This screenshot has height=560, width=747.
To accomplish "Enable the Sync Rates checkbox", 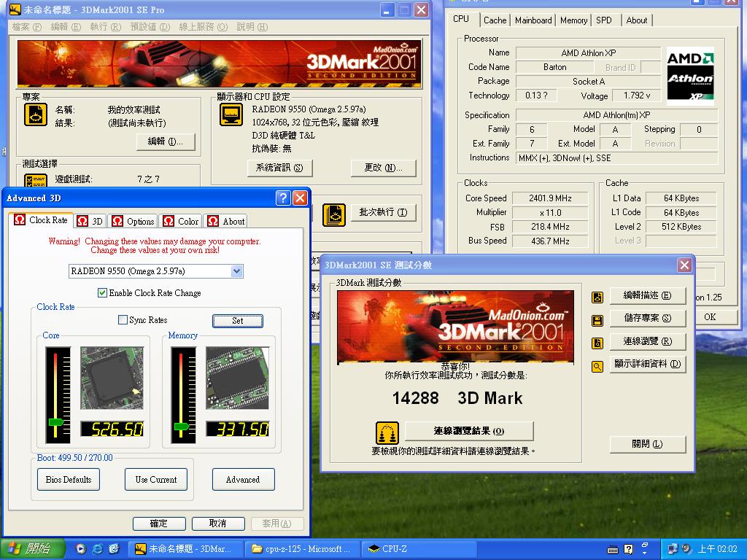I will pos(123,320).
